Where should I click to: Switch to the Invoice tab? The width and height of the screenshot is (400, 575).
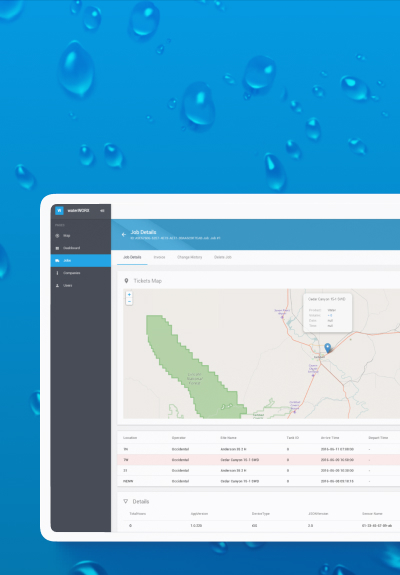click(159, 257)
